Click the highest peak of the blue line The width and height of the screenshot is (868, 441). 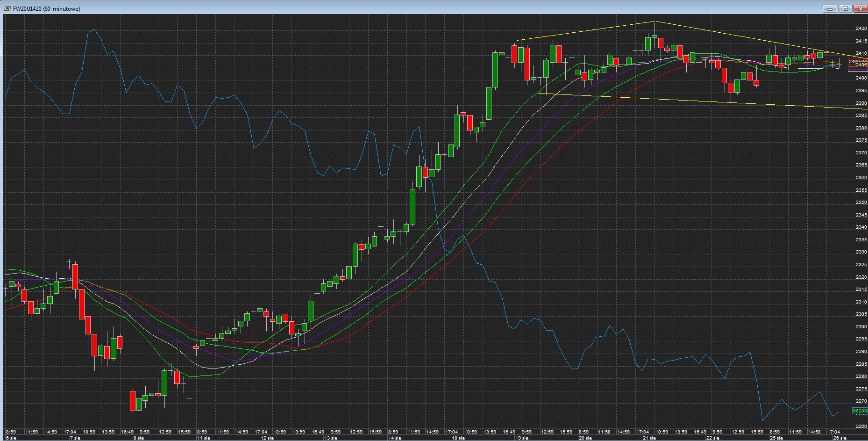pyautogui.click(x=94, y=29)
